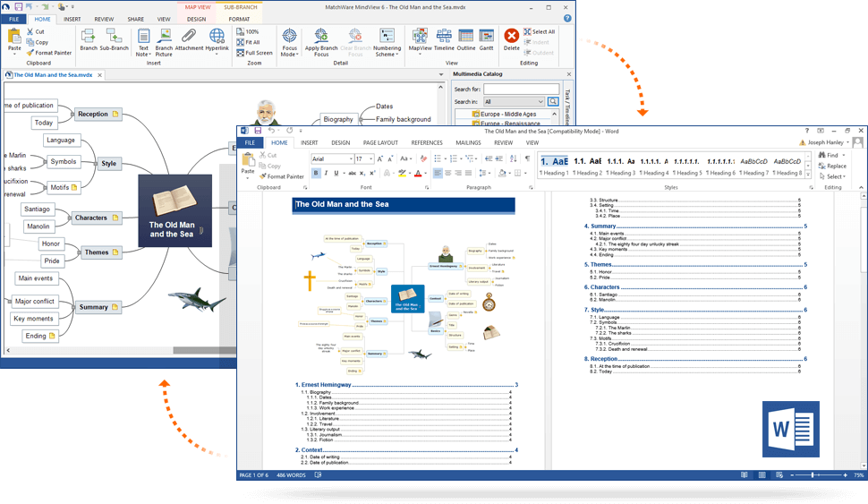The width and height of the screenshot is (868, 504).
Task: Set Align Left in Word
Action: pyautogui.click(x=438, y=173)
